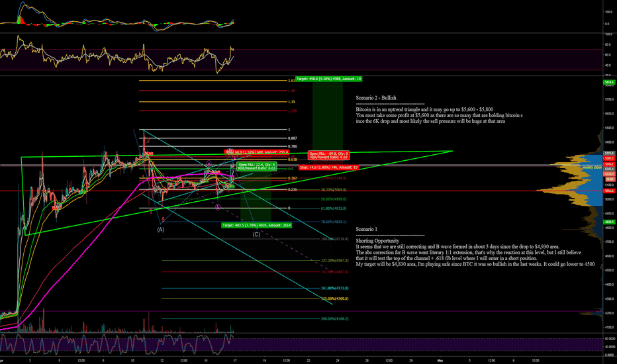Image resolution: width=617 pixels, height=364 pixels.
Task: Select the 1.35 Fibonacci level label
Action: click(291, 102)
